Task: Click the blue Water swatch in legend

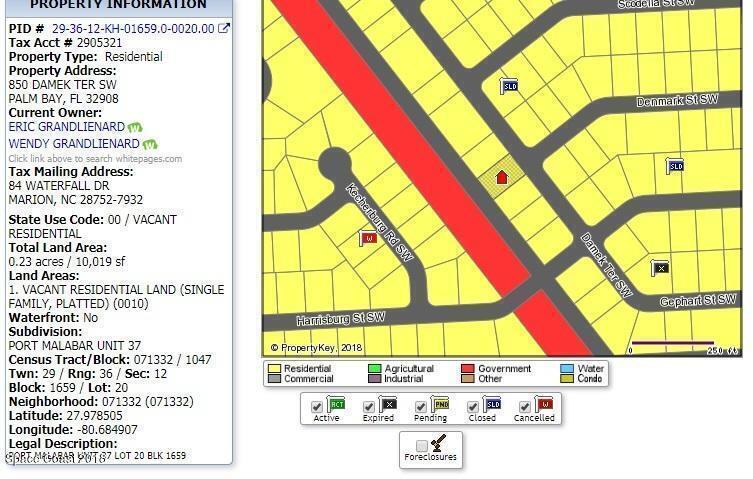Action: point(567,369)
